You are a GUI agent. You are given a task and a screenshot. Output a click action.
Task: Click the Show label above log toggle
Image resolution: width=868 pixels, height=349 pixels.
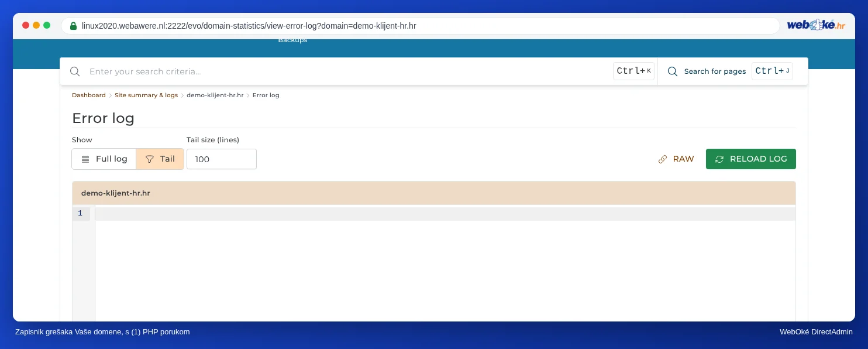tap(82, 140)
